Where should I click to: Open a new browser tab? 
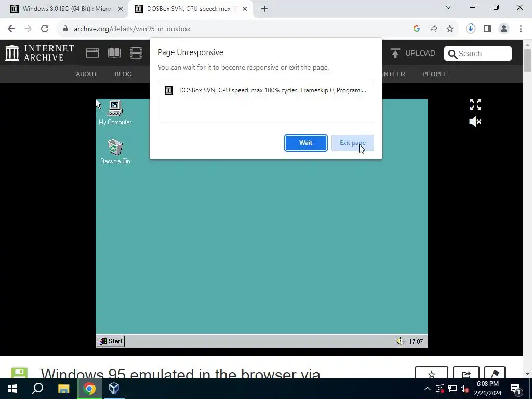click(264, 9)
